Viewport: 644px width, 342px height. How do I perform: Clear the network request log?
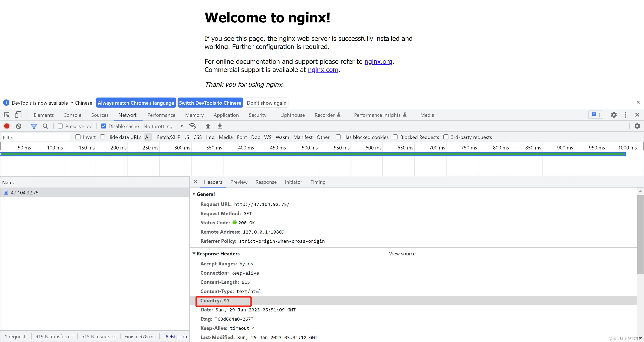point(18,126)
